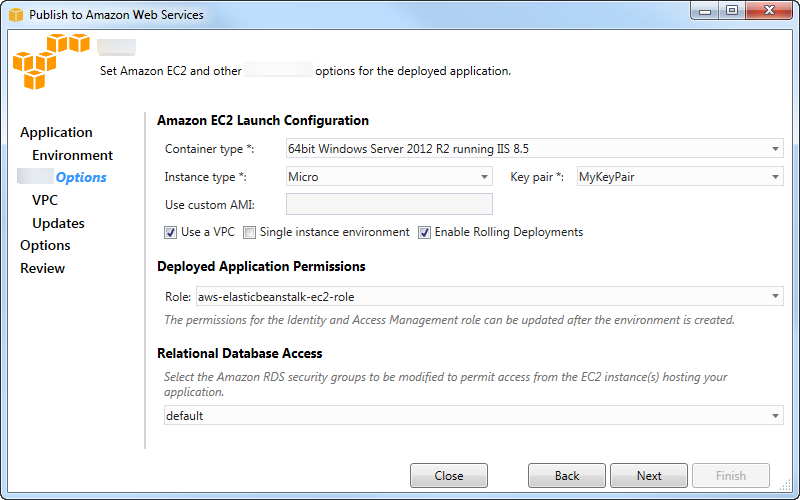The image size is (800, 500).
Task: Open the Key pair dropdown
Action: coord(679,177)
